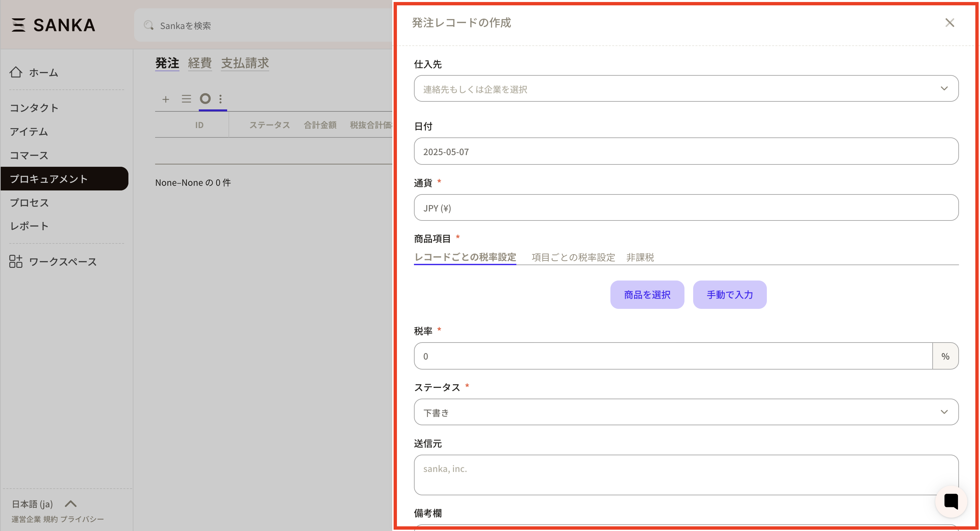Switch to 項目ごとの税率設定 tab
The height and width of the screenshot is (531, 980).
(573, 257)
